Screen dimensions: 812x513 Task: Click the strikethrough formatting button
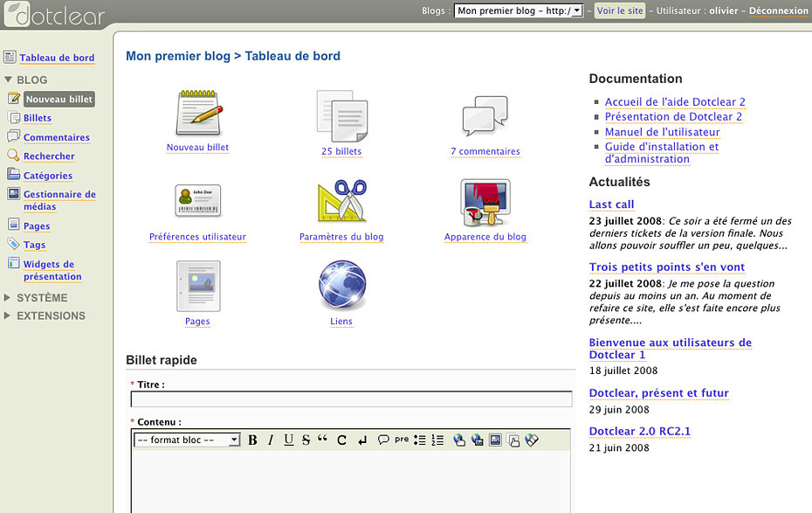306,440
